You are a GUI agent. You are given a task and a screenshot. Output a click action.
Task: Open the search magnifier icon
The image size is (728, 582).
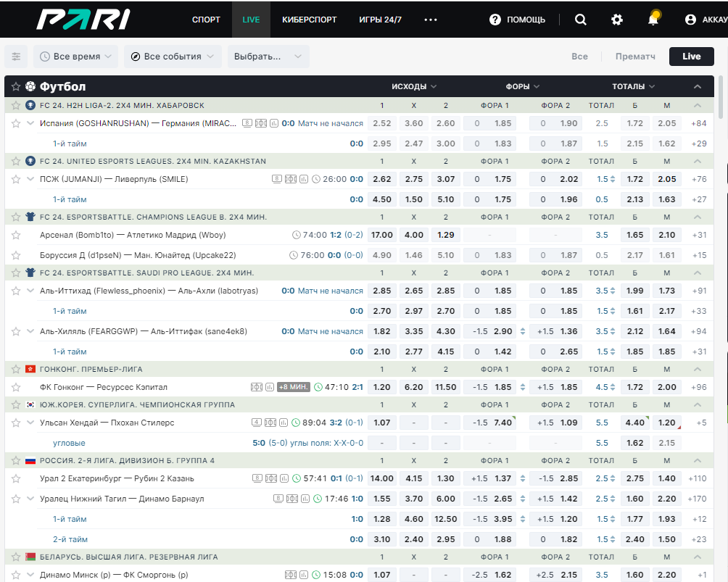[x=580, y=20]
